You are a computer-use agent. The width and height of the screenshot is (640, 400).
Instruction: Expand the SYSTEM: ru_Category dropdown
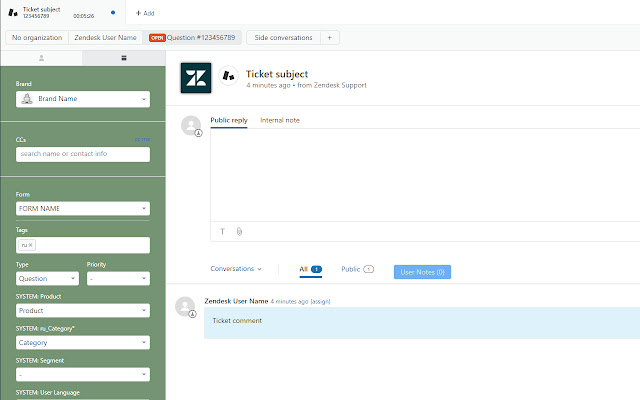click(83, 343)
